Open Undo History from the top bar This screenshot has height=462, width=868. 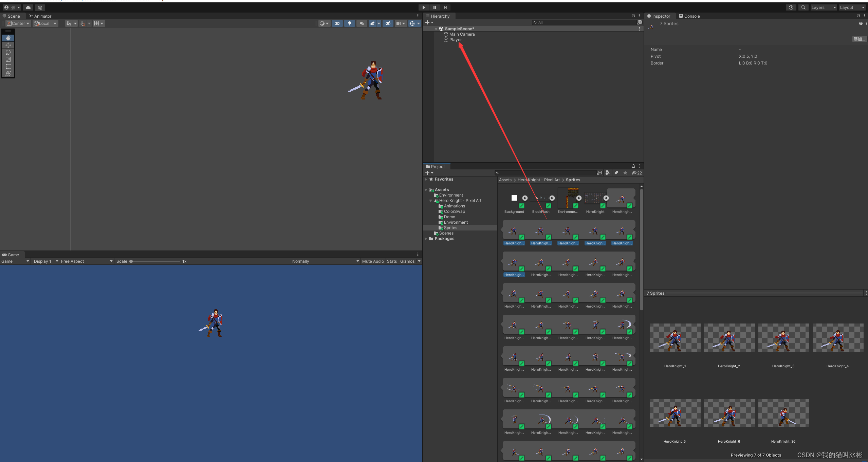pos(791,7)
